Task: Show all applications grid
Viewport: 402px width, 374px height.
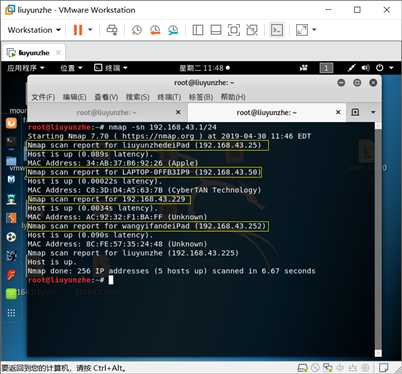Action: coord(11,313)
